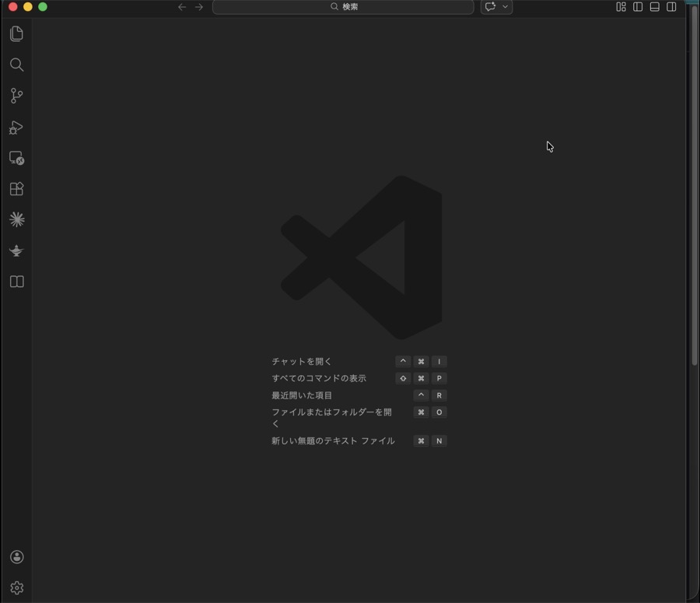The width and height of the screenshot is (700, 603).
Task: Open the Run and Debug view
Action: 16,128
